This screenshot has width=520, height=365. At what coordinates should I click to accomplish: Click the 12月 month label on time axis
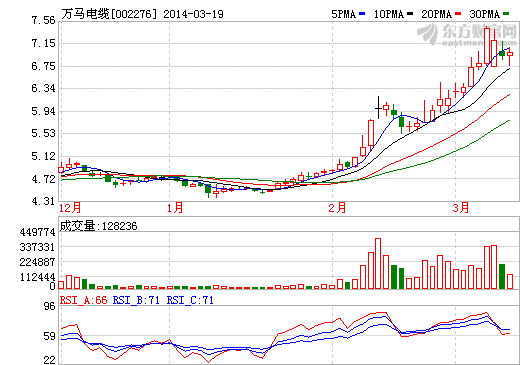[x=70, y=208]
